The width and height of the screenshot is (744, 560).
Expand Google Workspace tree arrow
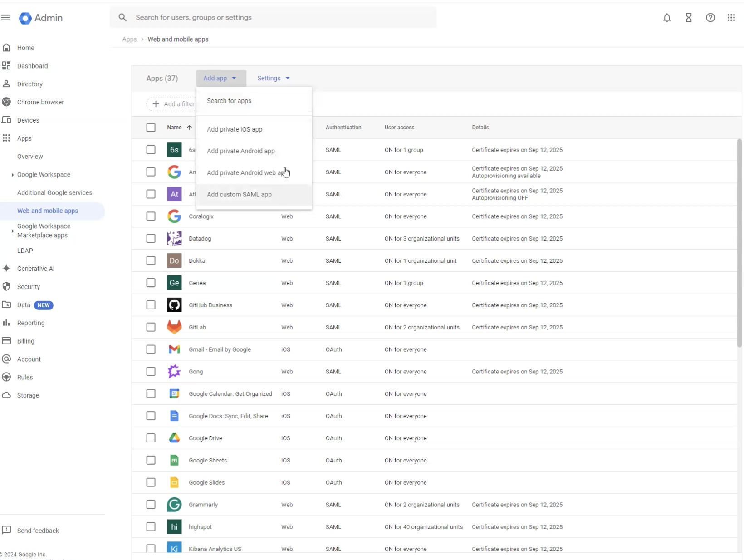tap(12, 175)
